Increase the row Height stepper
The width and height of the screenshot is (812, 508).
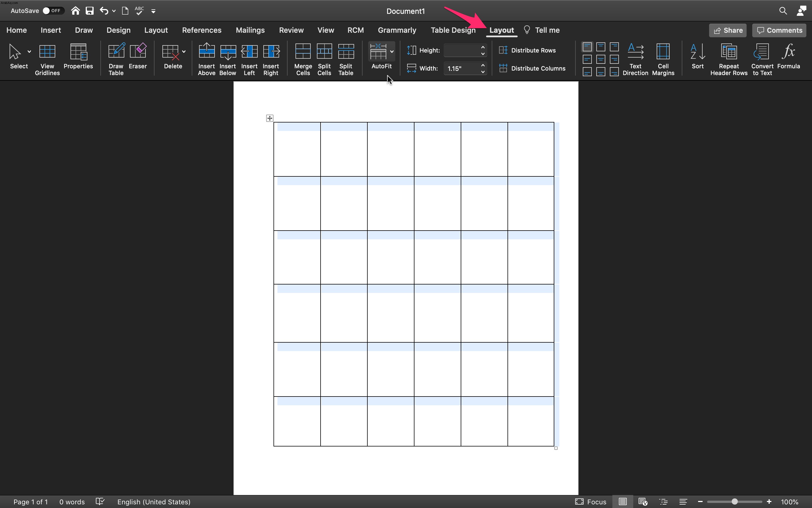pos(483,47)
